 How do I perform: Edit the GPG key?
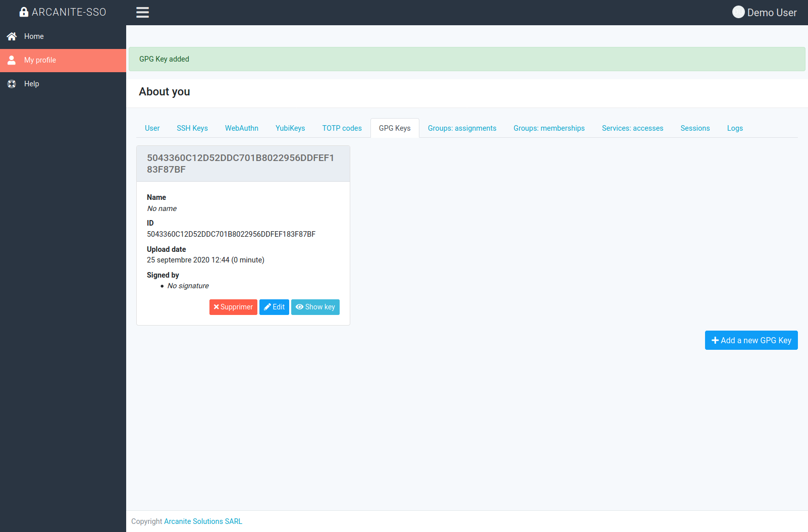coord(274,307)
